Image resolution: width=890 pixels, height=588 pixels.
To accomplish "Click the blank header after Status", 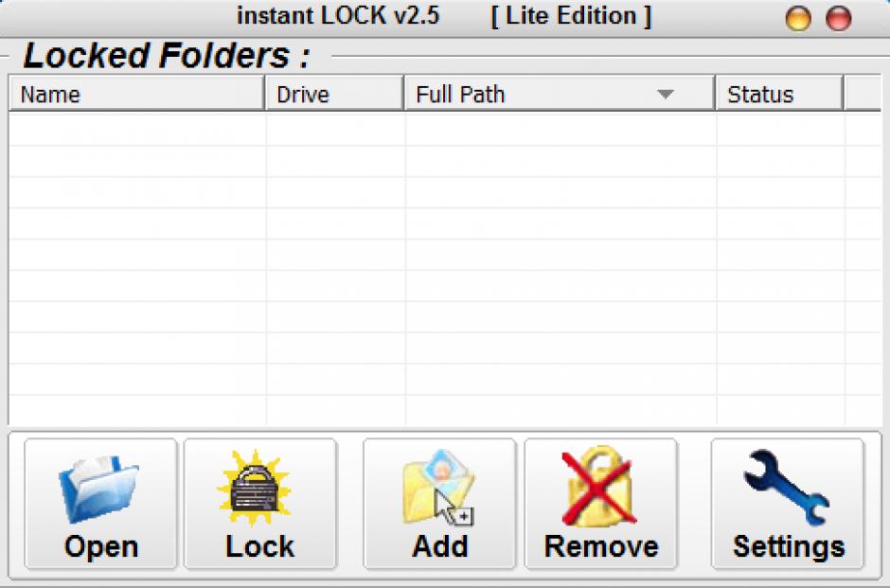I will tap(863, 94).
